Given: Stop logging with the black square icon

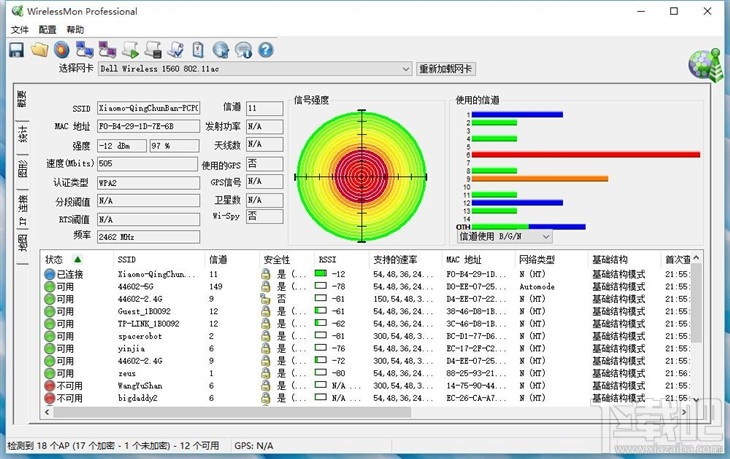Looking at the screenshot, I should point(153,50).
